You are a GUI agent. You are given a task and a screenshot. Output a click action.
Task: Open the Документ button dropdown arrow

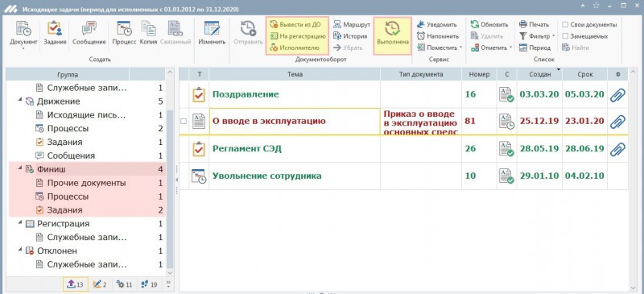point(23,49)
